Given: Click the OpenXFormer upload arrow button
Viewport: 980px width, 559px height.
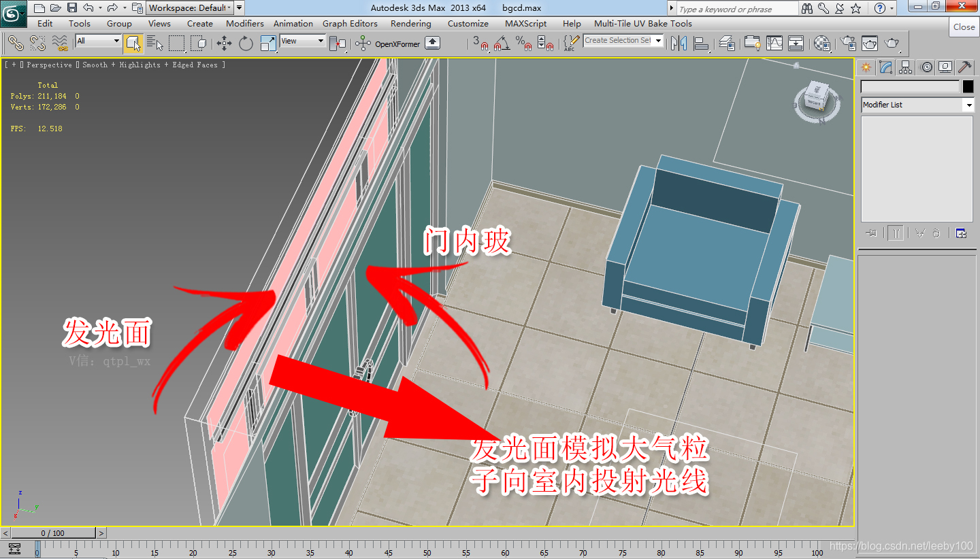Looking at the screenshot, I should pos(432,43).
